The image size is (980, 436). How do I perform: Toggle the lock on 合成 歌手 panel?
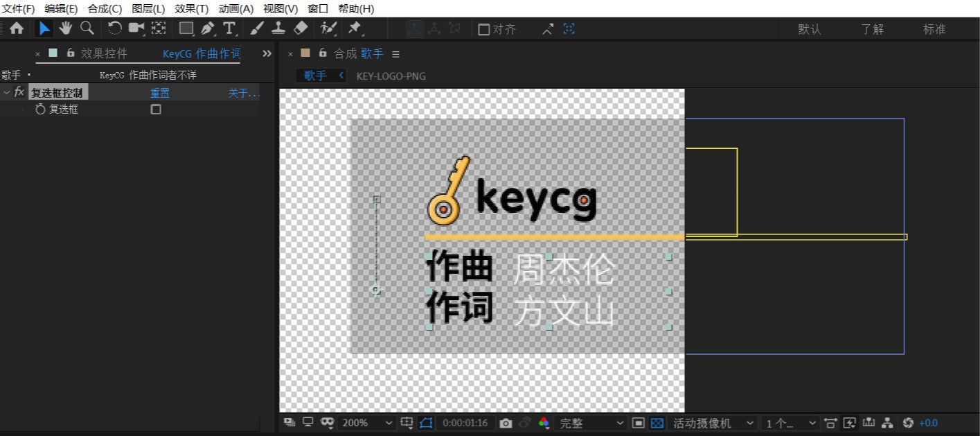pyautogui.click(x=323, y=53)
